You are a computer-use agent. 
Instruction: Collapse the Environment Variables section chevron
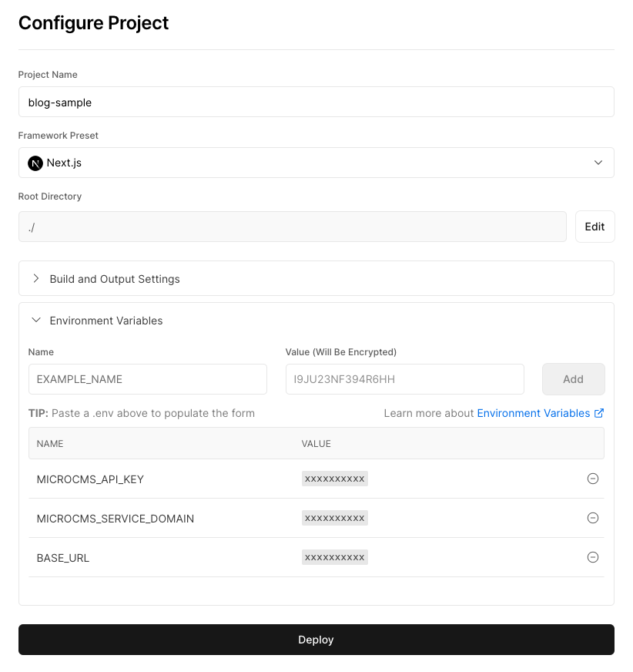coord(36,320)
